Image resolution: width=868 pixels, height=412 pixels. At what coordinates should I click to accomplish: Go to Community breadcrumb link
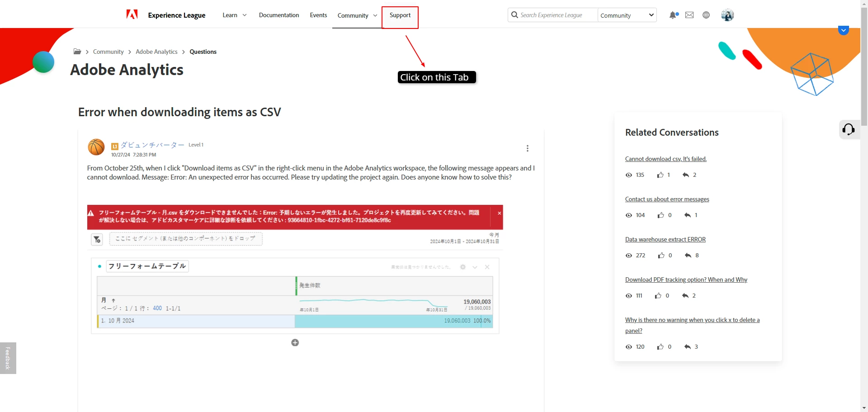tap(108, 52)
